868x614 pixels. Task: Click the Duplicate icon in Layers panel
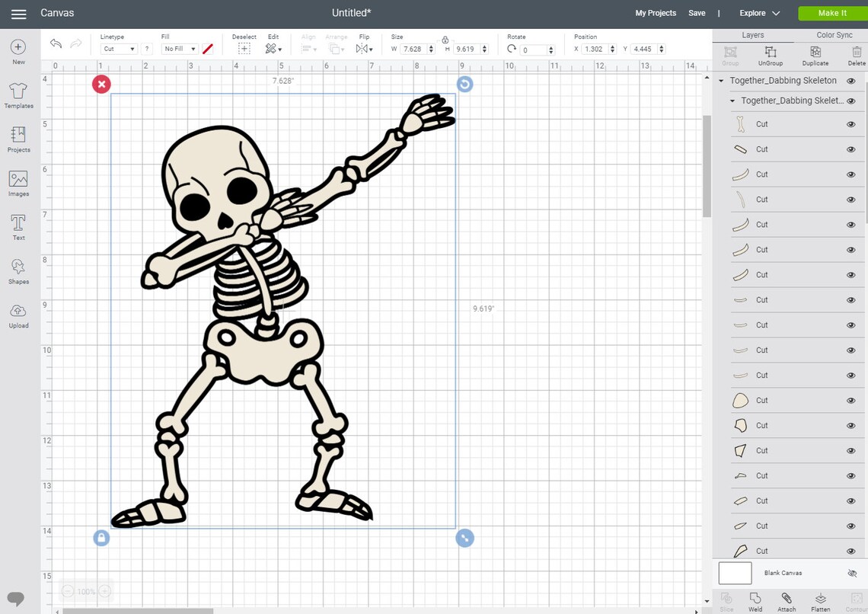coord(815,53)
